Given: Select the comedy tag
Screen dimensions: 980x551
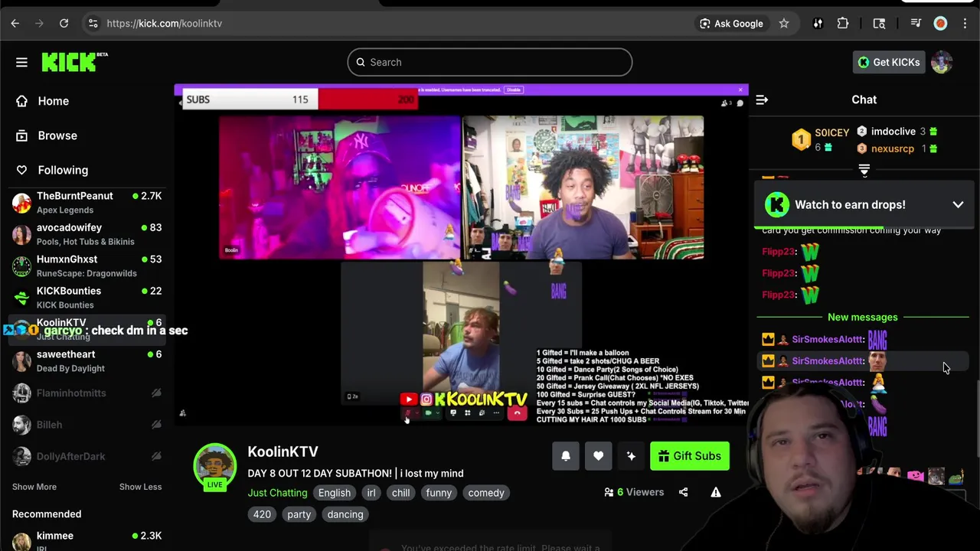Looking at the screenshot, I should 486,493.
